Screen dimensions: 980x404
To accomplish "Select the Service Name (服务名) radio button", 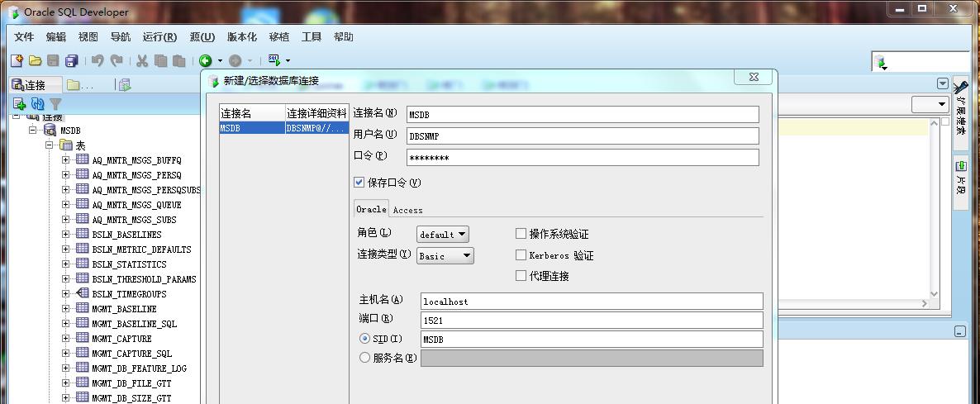I will click(365, 358).
